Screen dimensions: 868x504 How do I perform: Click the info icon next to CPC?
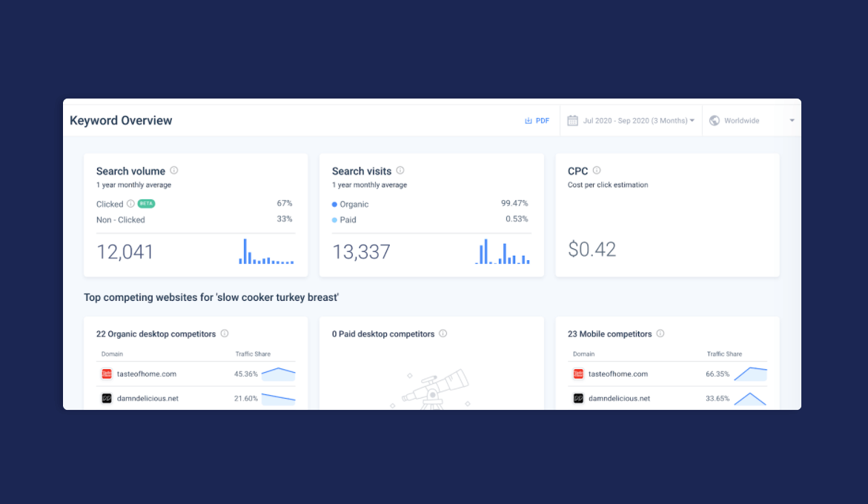point(595,170)
